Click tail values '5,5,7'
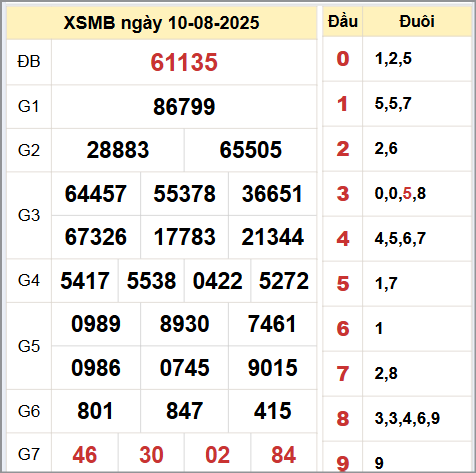 (393, 104)
